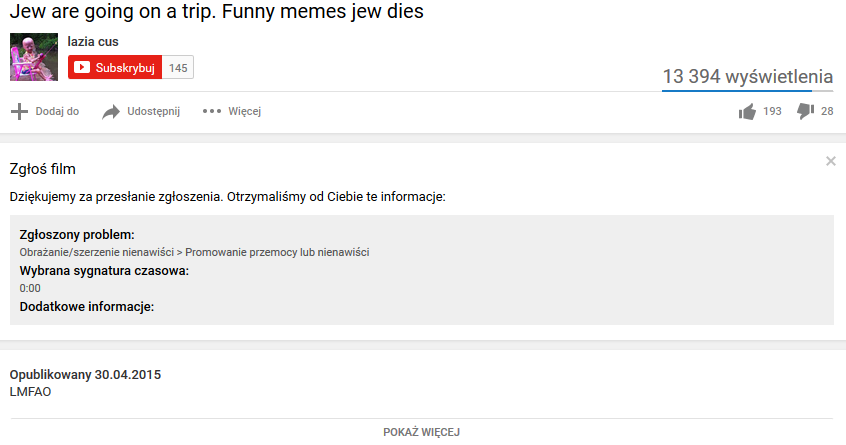
Task: Click the LMFAO description text
Action: pos(31,392)
